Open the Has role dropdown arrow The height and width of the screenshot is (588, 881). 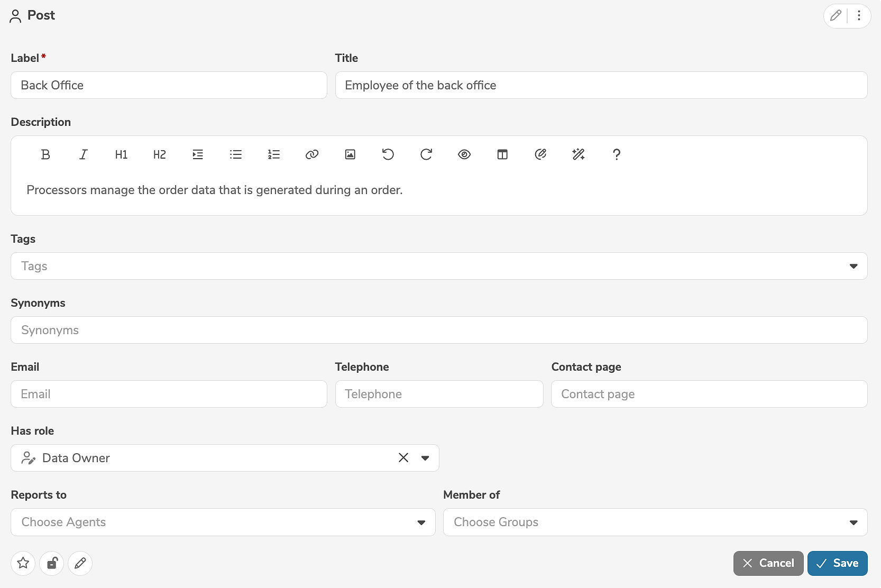[x=425, y=458]
